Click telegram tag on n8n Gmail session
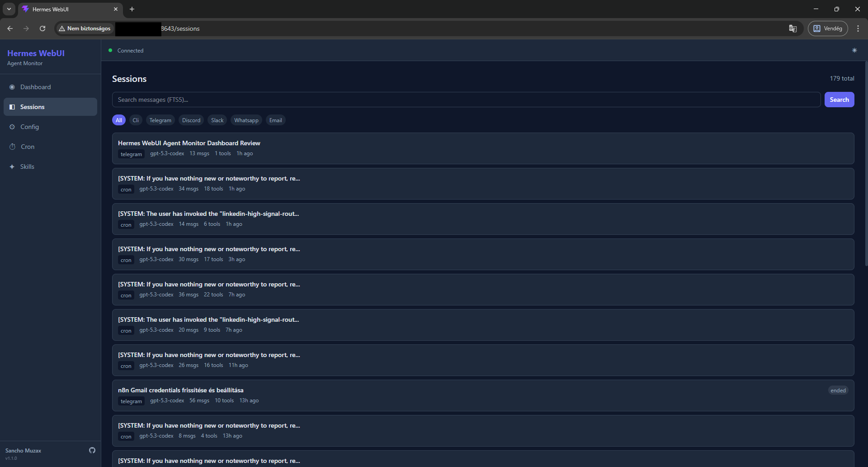This screenshot has height=467, width=868. click(131, 401)
